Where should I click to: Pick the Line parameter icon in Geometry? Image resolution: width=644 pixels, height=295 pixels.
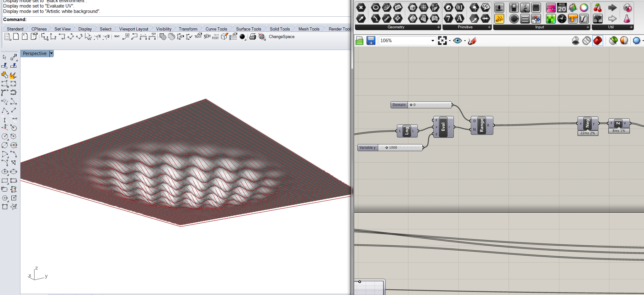[387, 19]
